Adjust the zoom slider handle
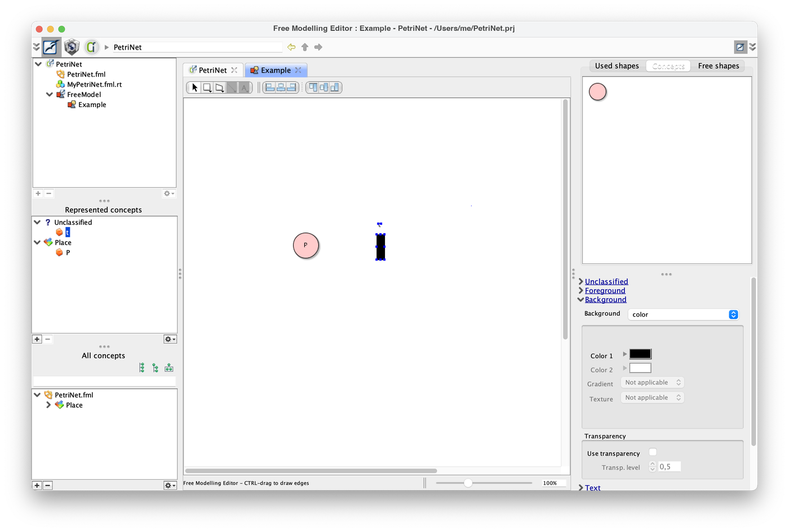789x532 pixels. (x=468, y=483)
